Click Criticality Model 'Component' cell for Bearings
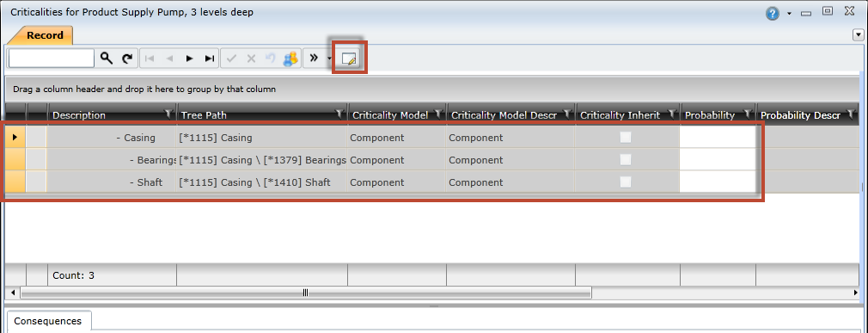Screen dimensions: 868x333 397,159
